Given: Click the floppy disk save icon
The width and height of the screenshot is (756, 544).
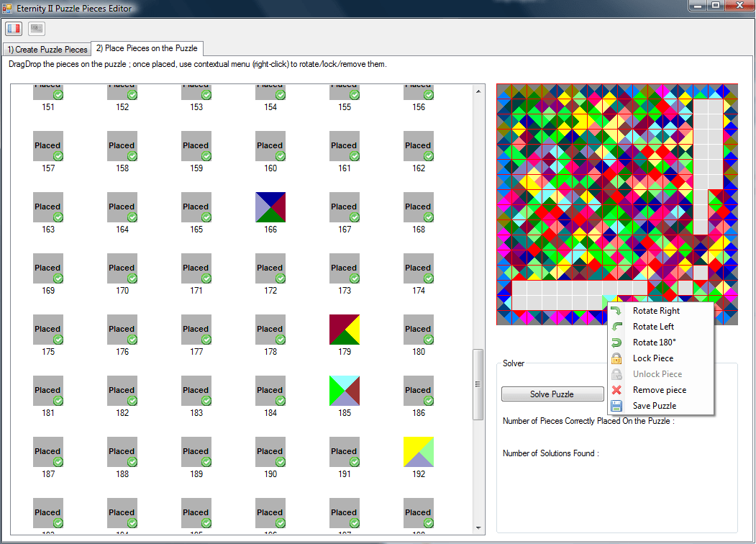Looking at the screenshot, I should 616,406.
